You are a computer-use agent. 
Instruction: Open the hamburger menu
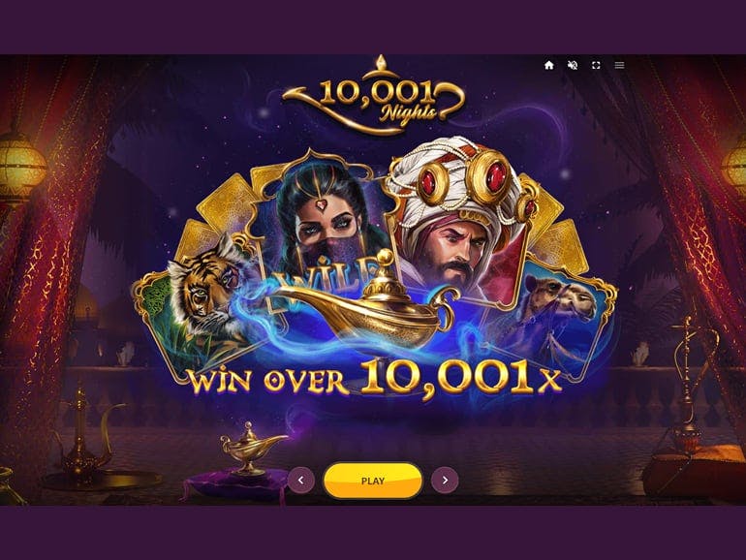[619, 65]
